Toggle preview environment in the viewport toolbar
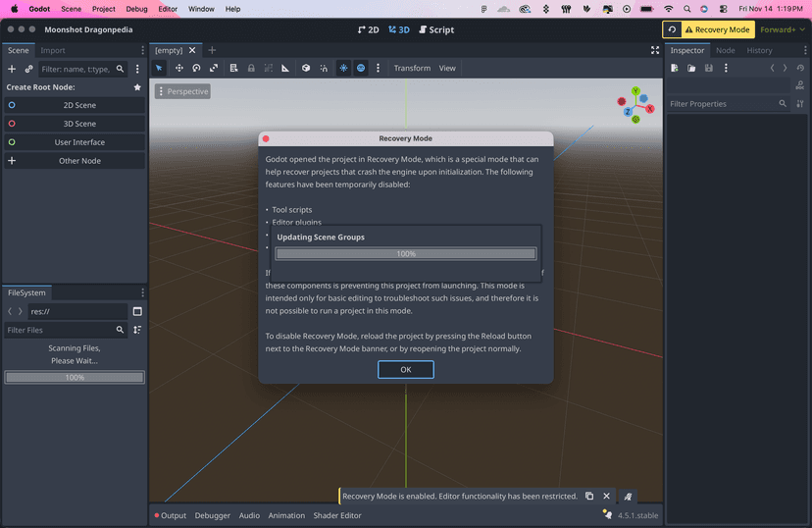 pos(361,69)
